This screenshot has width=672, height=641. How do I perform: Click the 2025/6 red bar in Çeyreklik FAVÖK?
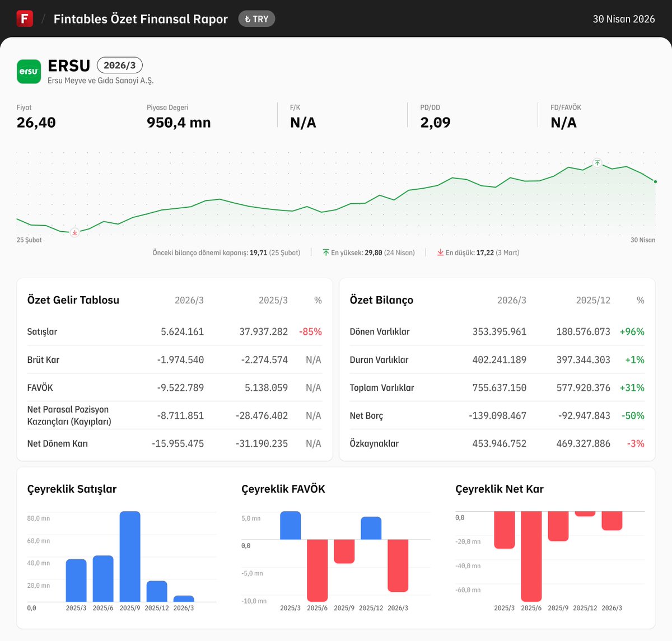pyautogui.click(x=318, y=570)
